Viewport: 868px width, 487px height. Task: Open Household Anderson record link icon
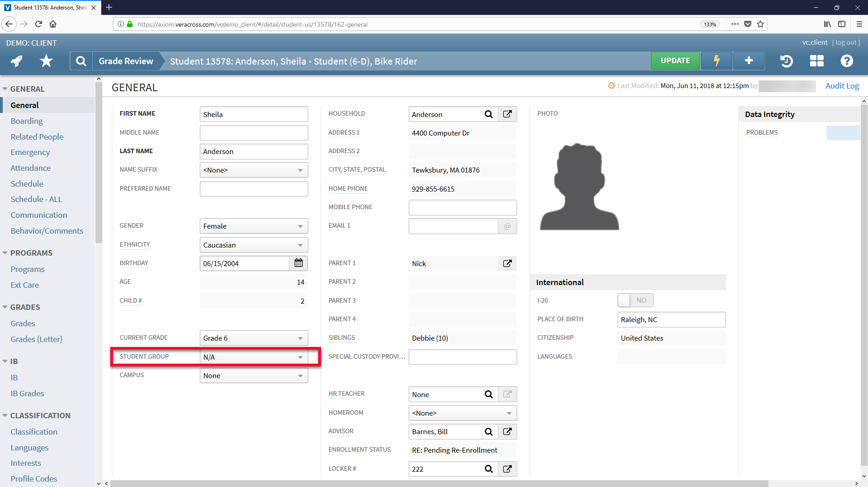(x=507, y=114)
